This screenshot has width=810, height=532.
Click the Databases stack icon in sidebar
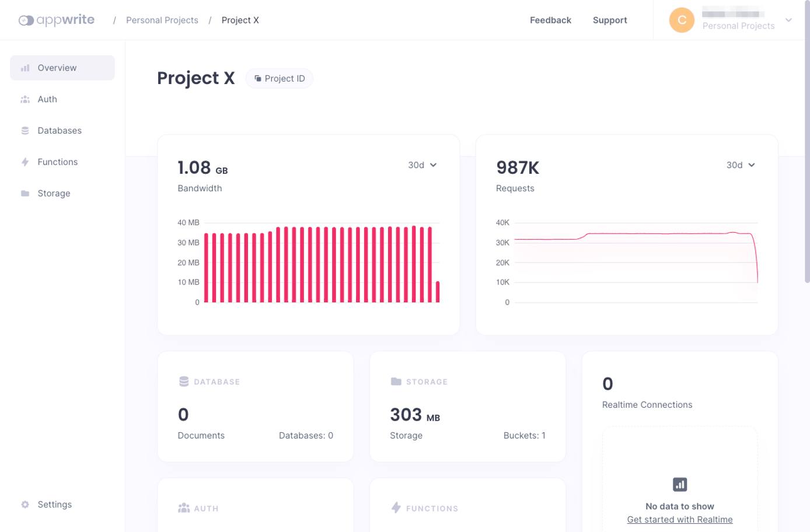tap(25, 130)
